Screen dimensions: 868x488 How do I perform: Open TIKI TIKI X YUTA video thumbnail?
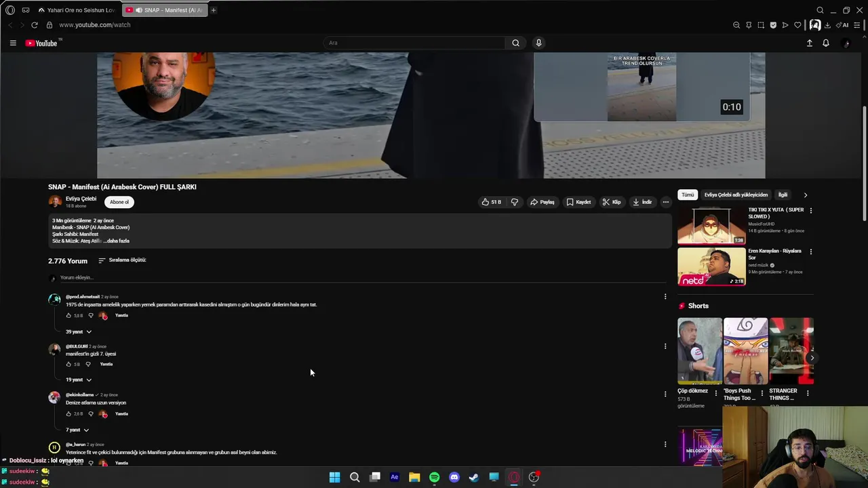[x=711, y=225]
